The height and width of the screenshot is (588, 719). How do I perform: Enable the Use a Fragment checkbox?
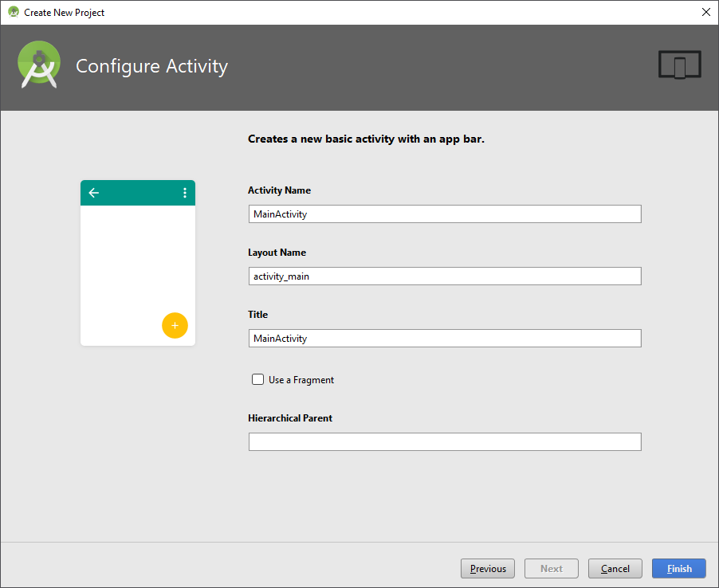(x=257, y=379)
